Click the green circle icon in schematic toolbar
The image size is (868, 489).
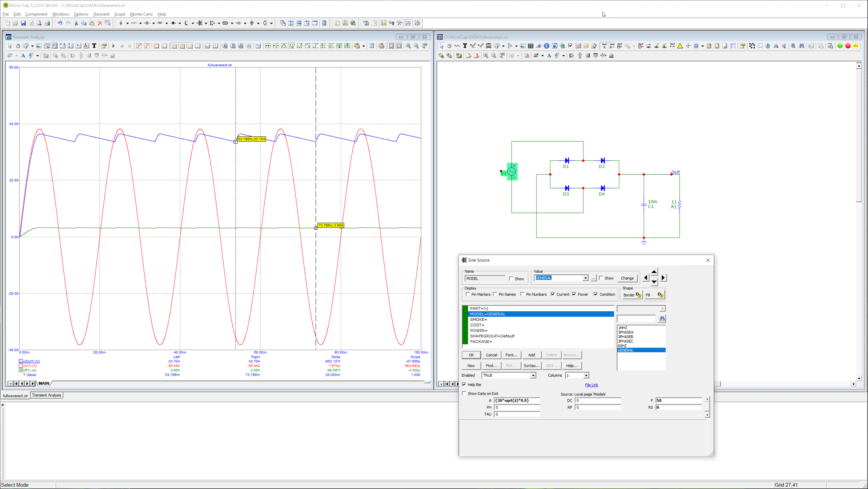tap(840, 46)
